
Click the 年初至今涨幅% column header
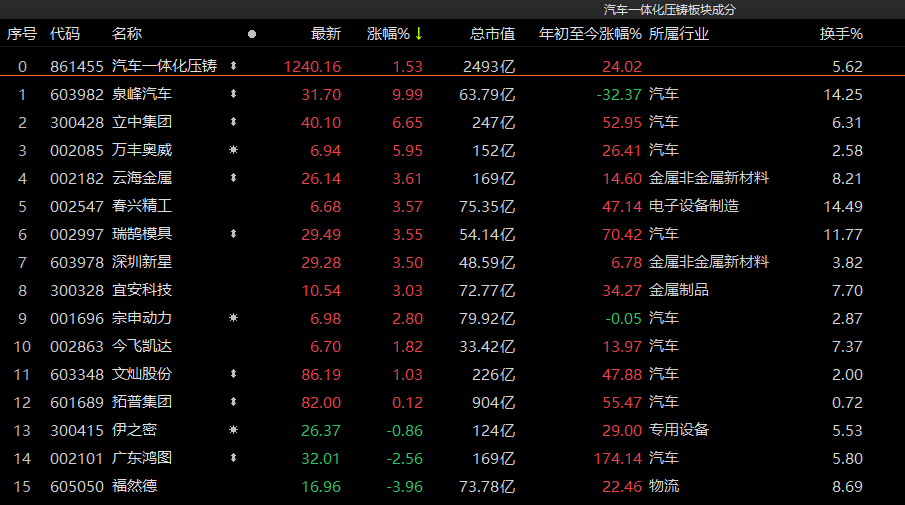coord(590,34)
